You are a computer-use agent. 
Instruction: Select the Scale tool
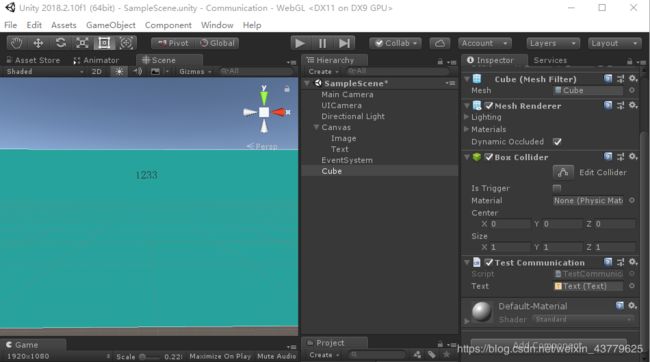[82, 43]
